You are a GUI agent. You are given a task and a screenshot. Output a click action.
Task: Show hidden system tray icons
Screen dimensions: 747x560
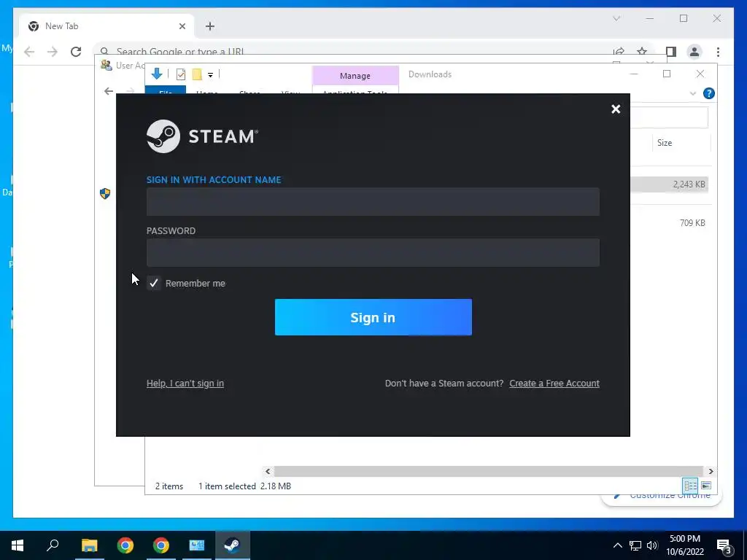617,545
